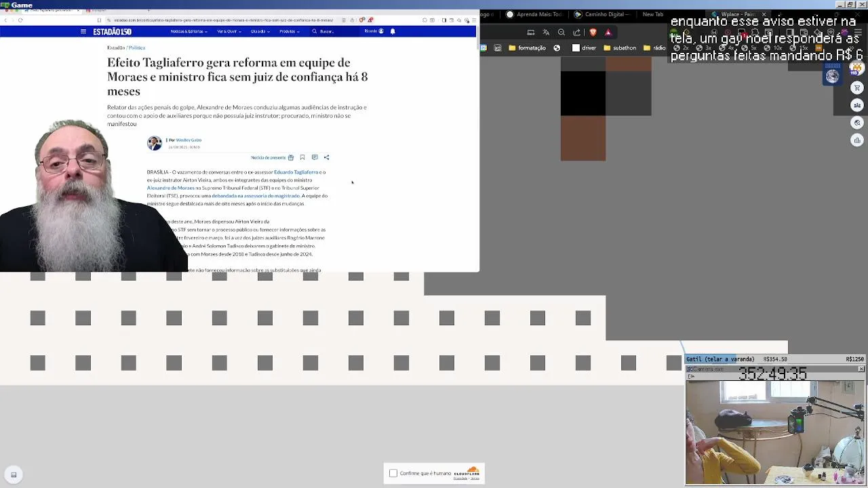Open a new tab in left browser
Viewport: 868px width, 488px height.
click(x=149, y=11)
